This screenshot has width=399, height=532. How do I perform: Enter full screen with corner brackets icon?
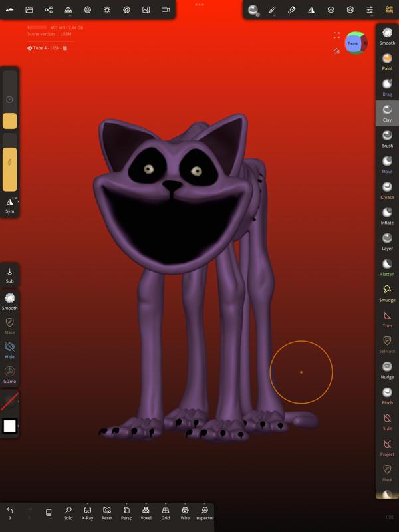point(336,35)
